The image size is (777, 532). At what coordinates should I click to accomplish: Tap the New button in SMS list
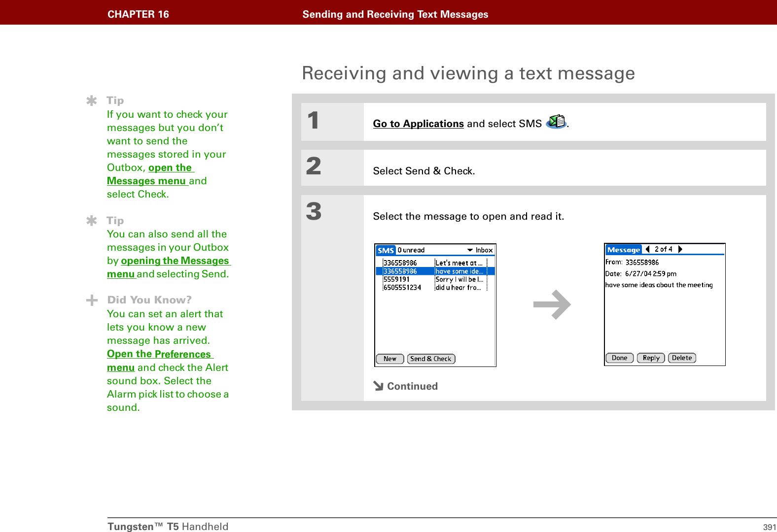[390, 359]
